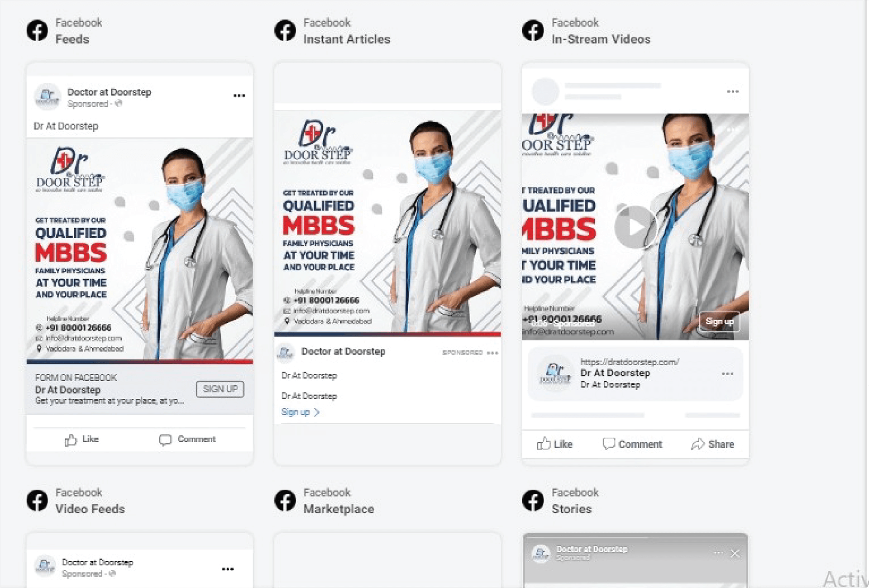Open Doctor at Doorstep ad image in Instant Articles
This screenshot has height=588, width=869.
click(387, 222)
